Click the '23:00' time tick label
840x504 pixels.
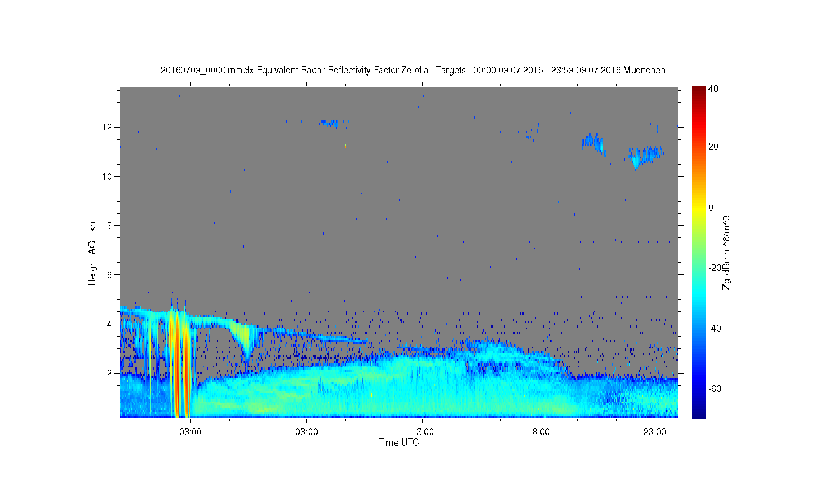(x=655, y=432)
